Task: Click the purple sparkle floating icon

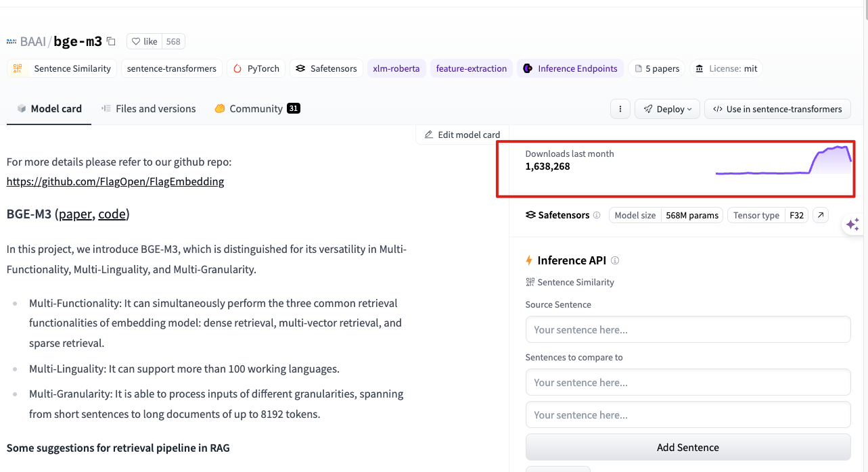Action: 852,225
